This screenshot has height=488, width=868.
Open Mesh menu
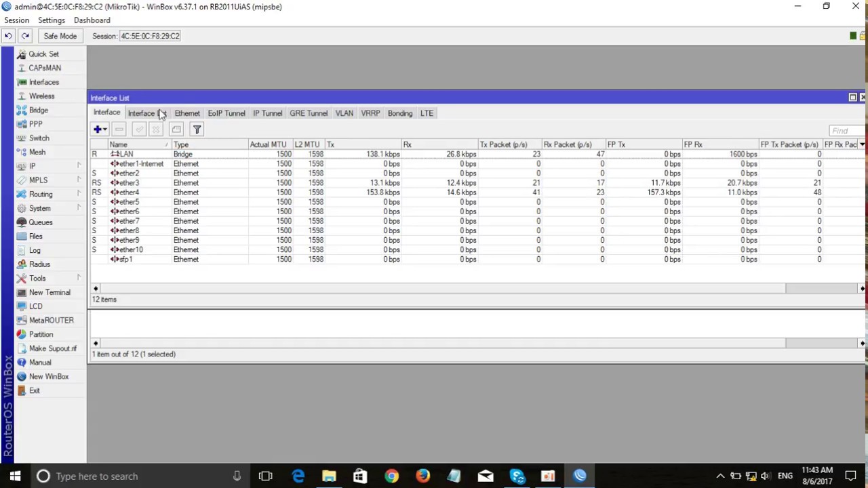point(37,152)
